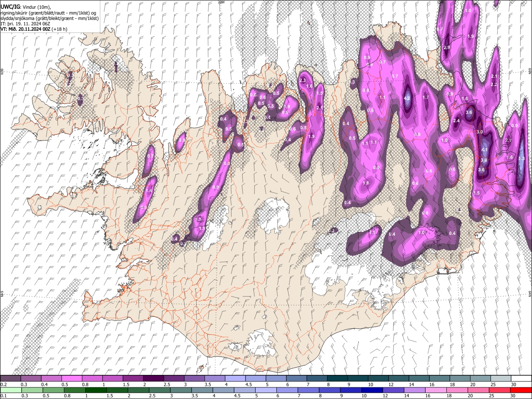
Task: Select the 1.4 value in west Iceland
Action: pos(149,191)
